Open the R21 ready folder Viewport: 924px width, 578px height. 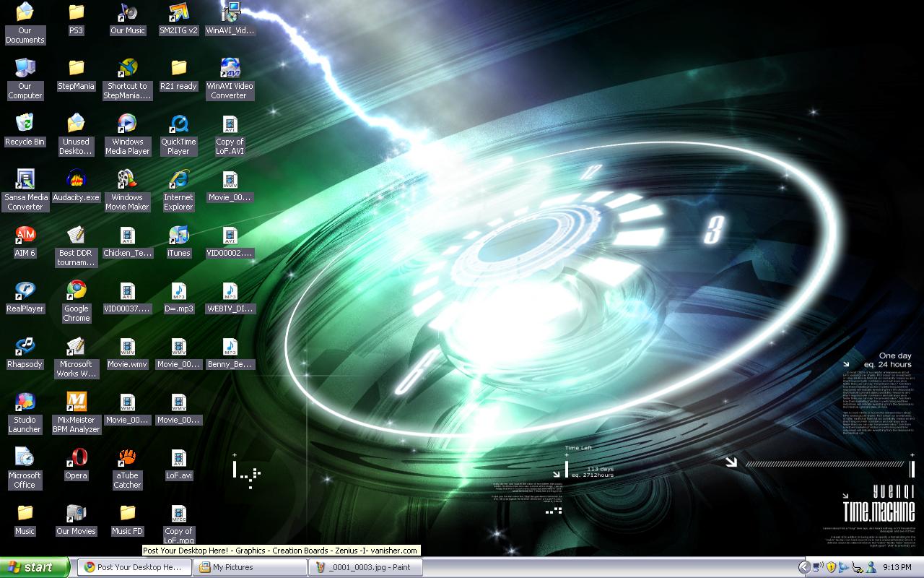tap(178, 74)
